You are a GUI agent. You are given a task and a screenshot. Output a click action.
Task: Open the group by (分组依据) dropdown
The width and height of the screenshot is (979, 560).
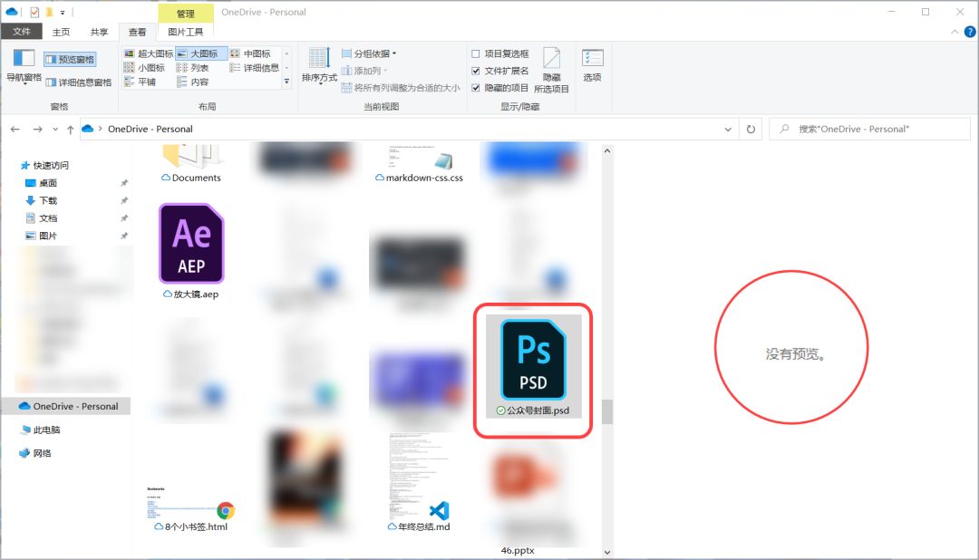point(369,53)
